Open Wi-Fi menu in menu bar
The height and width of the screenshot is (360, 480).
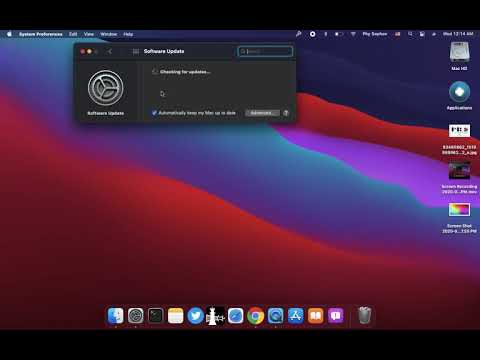(353, 34)
